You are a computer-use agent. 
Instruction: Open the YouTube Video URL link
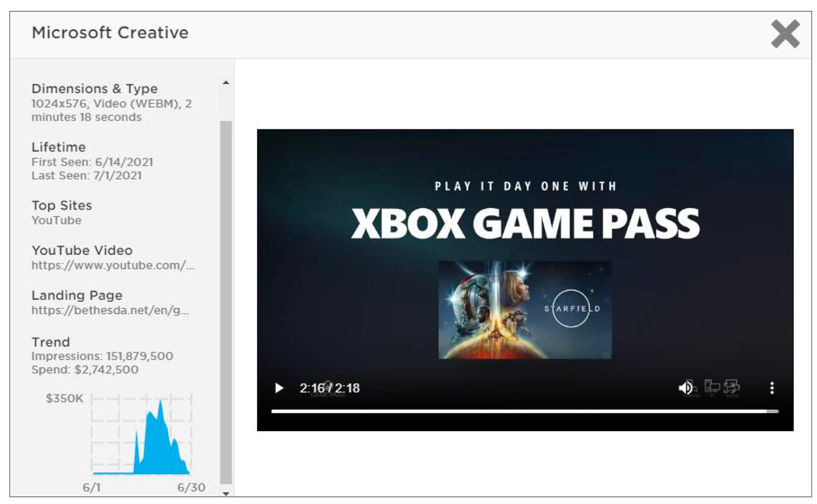(x=113, y=265)
